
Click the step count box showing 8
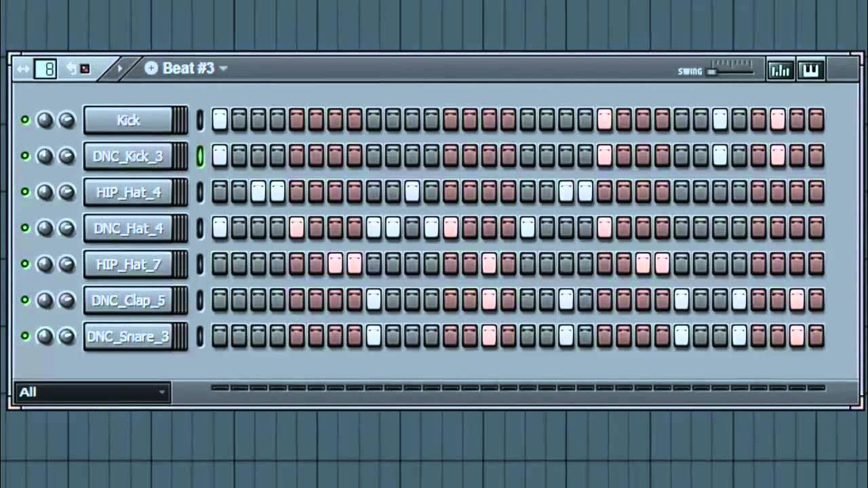point(45,68)
